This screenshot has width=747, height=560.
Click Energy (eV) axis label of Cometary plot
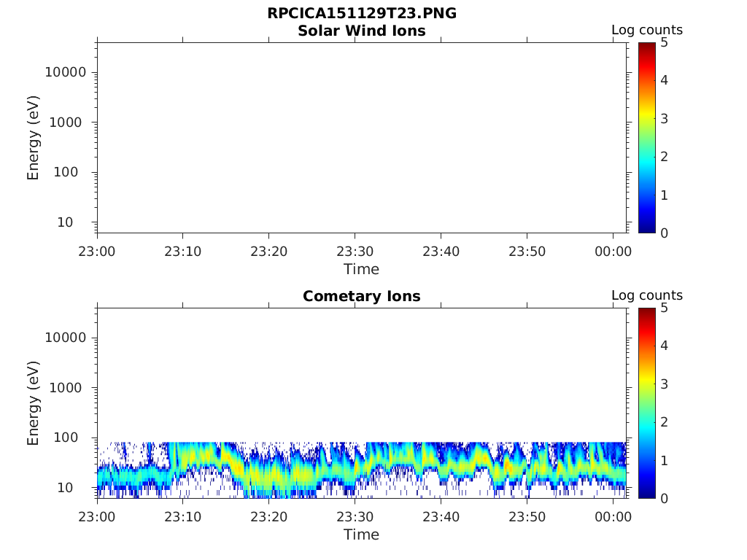coord(33,403)
